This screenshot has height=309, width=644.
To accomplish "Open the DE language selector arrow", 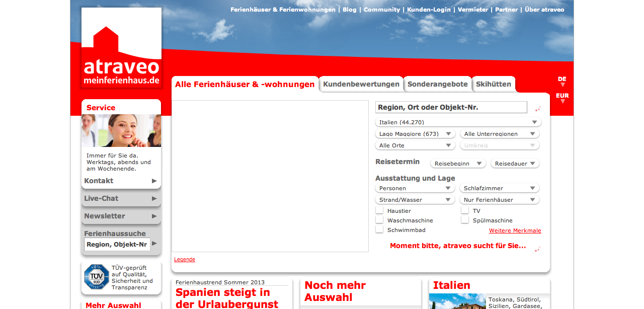I will pos(562,85).
